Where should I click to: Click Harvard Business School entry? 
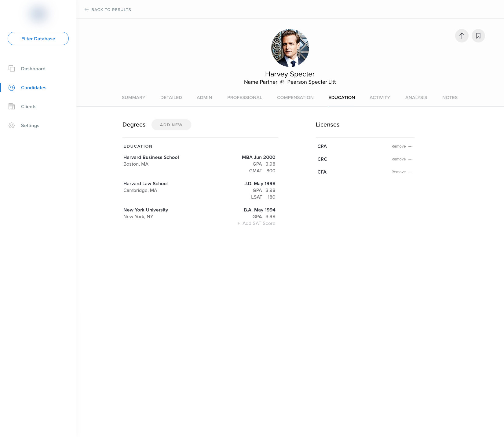click(151, 157)
